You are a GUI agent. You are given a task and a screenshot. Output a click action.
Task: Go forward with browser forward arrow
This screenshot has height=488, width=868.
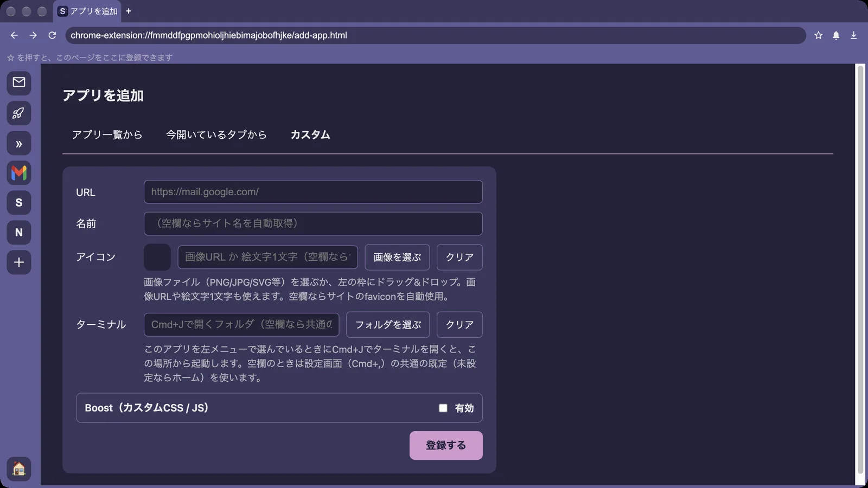point(33,35)
